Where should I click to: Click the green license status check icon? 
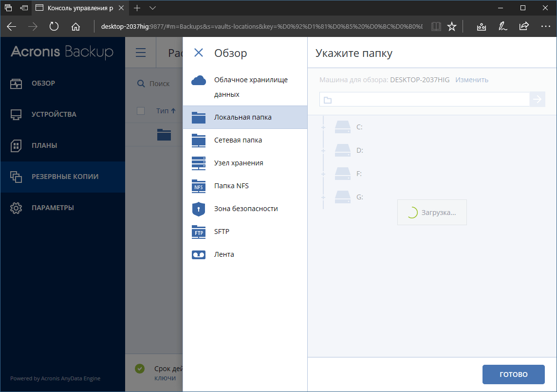tap(140, 369)
